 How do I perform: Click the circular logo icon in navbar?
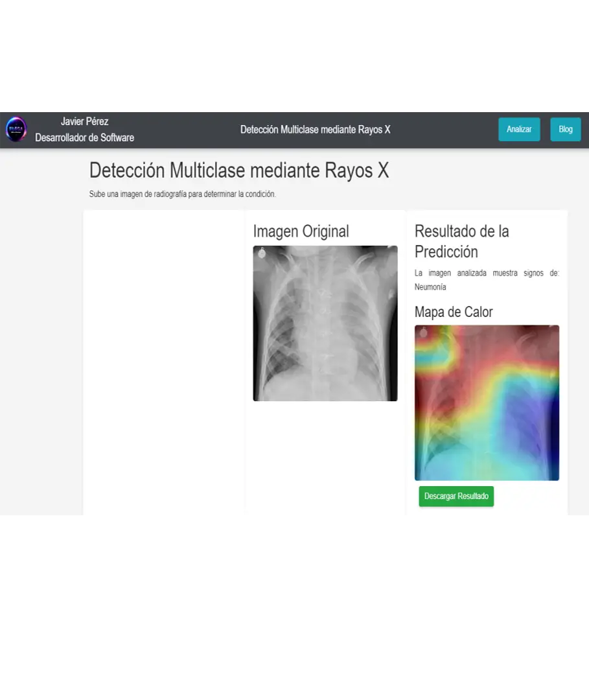click(16, 130)
